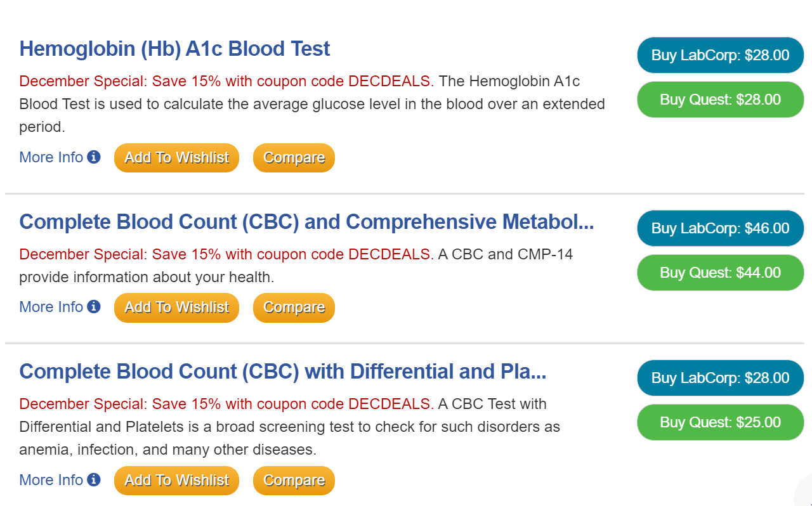
Task: Open the Complete Blood Count and Comprehensive Metabolic listing
Action: click(x=306, y=222)
